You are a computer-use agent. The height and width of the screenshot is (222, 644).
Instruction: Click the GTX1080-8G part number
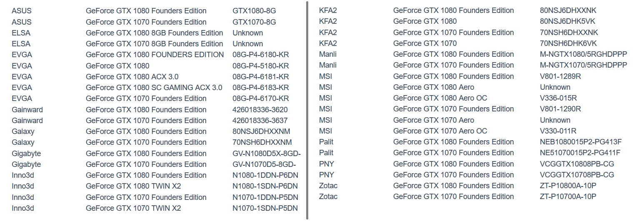tap(254, 11)
